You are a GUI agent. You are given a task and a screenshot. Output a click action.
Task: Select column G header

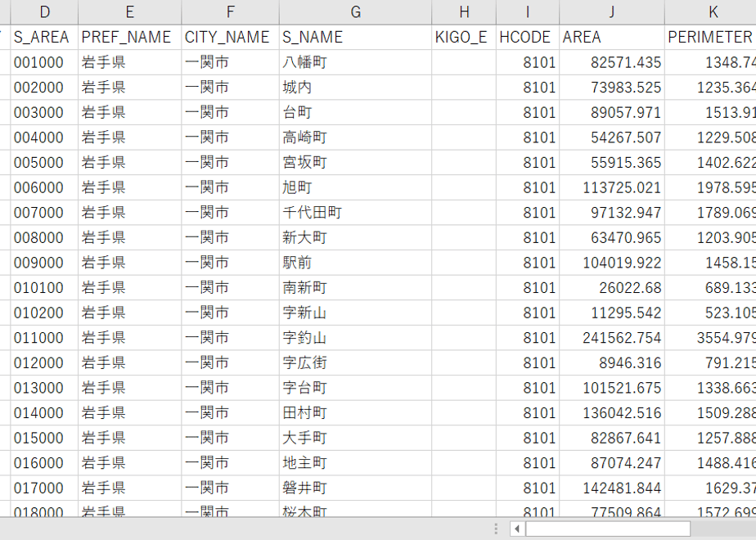356,12
